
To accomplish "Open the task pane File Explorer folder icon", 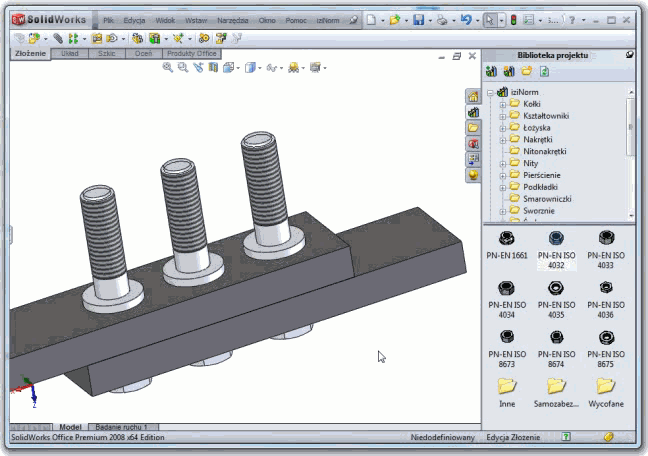I will (473, 128).
